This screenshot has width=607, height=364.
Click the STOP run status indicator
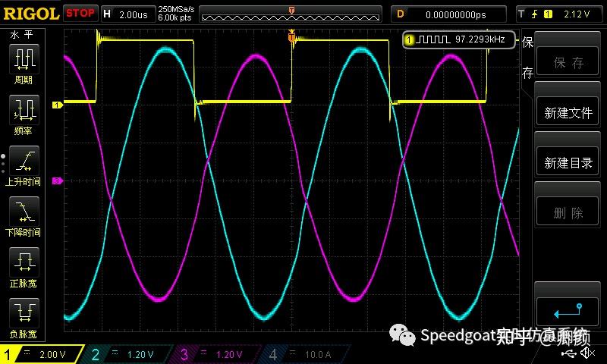tap(80, 14)
